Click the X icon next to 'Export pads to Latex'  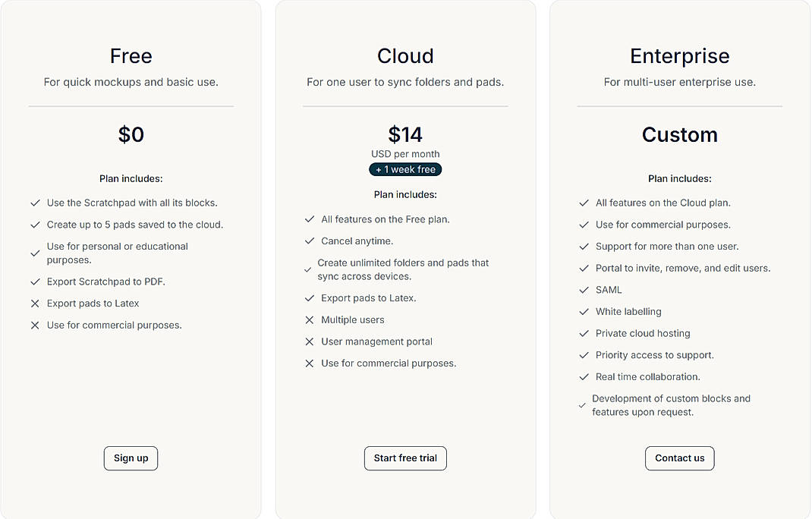pyautogui.click(x=35, y=304)
